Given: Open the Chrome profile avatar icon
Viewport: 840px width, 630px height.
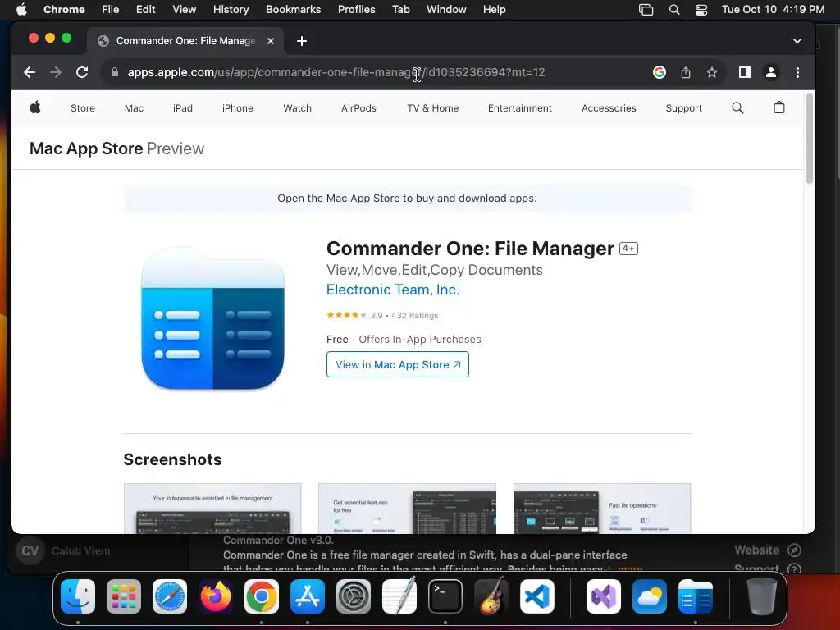Looking at the screenshot, I should (x=771, y=72).
